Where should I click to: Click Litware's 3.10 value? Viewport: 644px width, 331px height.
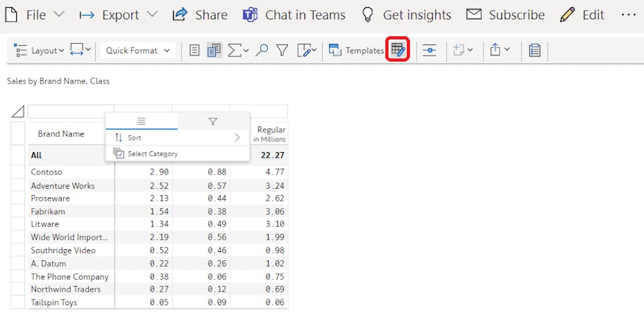[275, 224]
